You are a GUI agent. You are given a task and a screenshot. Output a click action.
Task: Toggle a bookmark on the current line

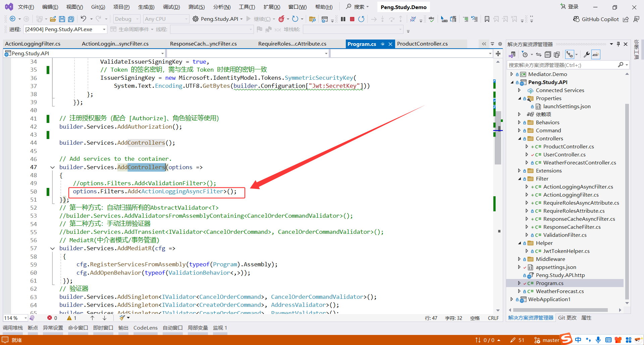(x=487, y=19)
